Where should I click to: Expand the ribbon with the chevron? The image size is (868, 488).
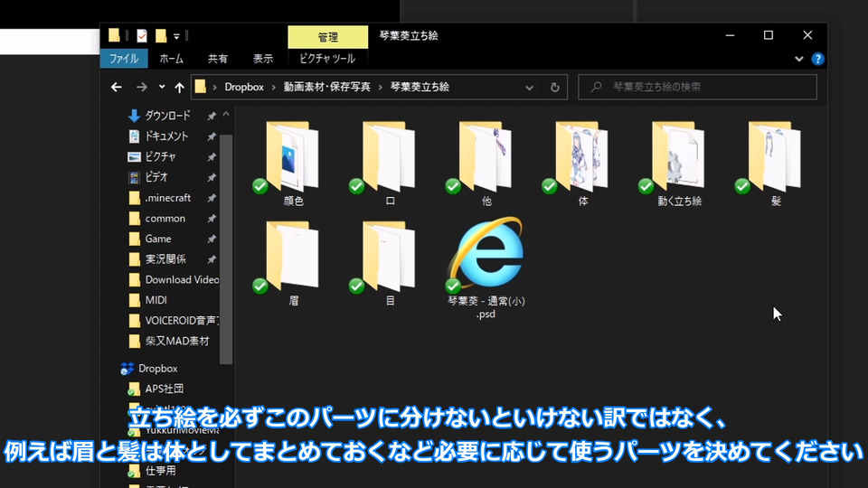pyautogui.click(x=798, y=59)
